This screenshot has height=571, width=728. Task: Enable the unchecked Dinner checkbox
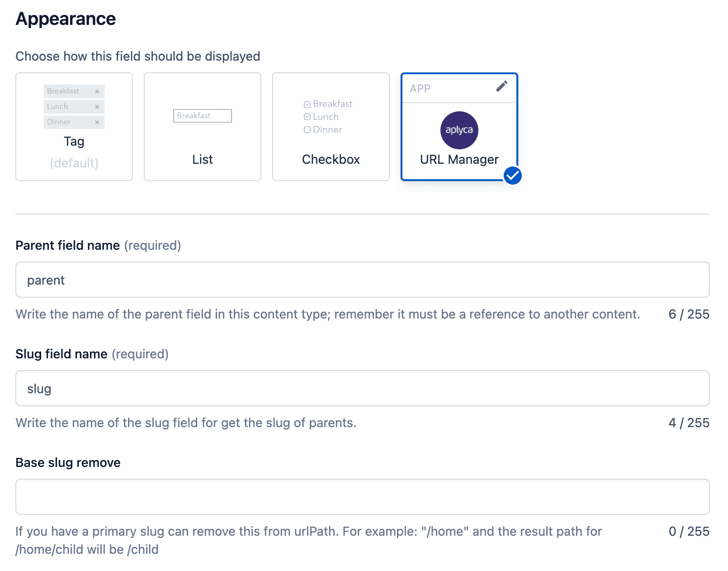307,130
